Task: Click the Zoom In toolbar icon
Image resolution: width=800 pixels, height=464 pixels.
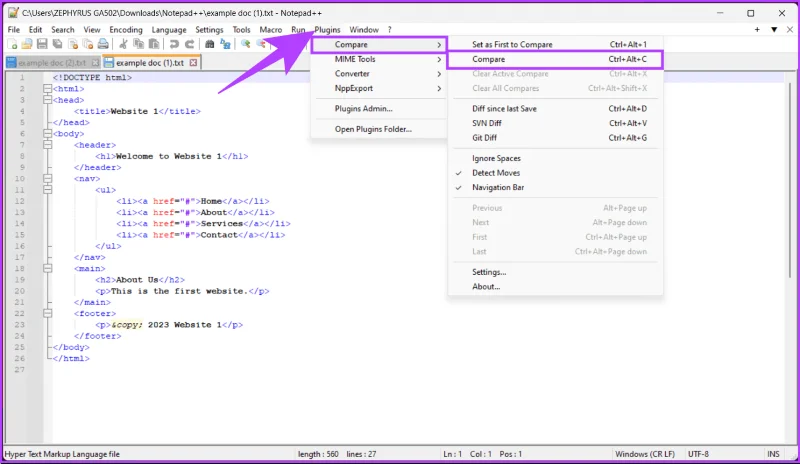Action: (245, 44)
